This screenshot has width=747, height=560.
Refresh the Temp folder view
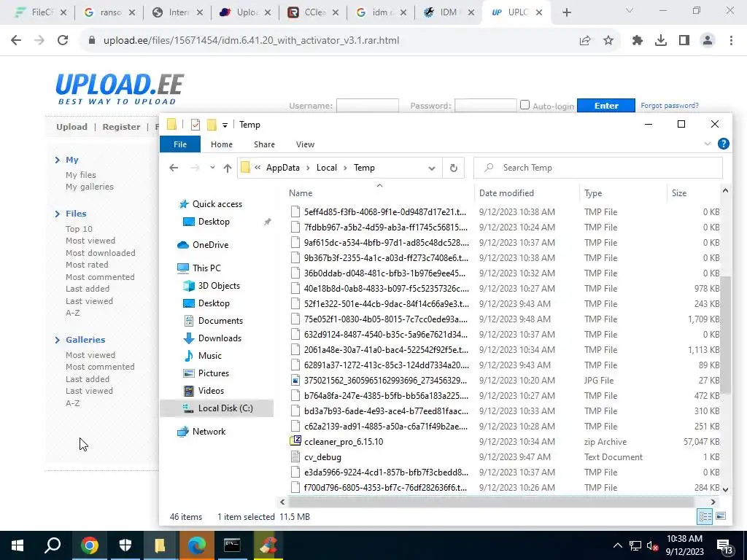coord(454,168)
